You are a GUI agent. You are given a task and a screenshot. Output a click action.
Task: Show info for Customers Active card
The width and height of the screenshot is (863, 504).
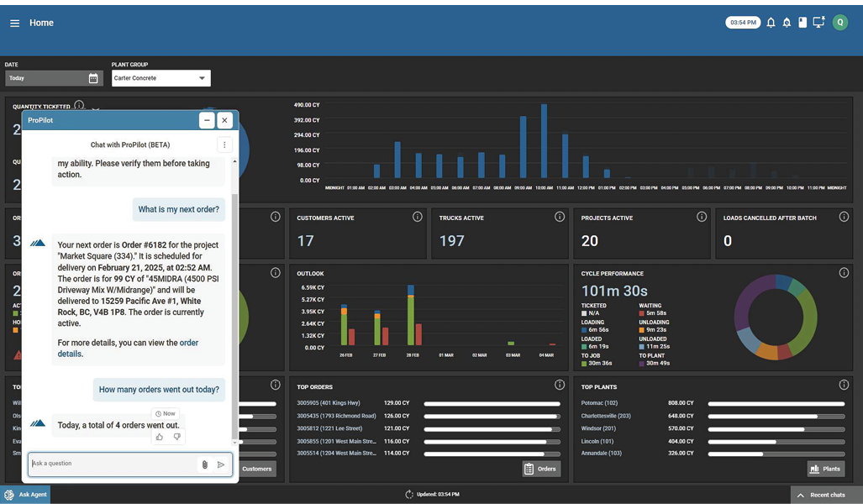point(417,217)
